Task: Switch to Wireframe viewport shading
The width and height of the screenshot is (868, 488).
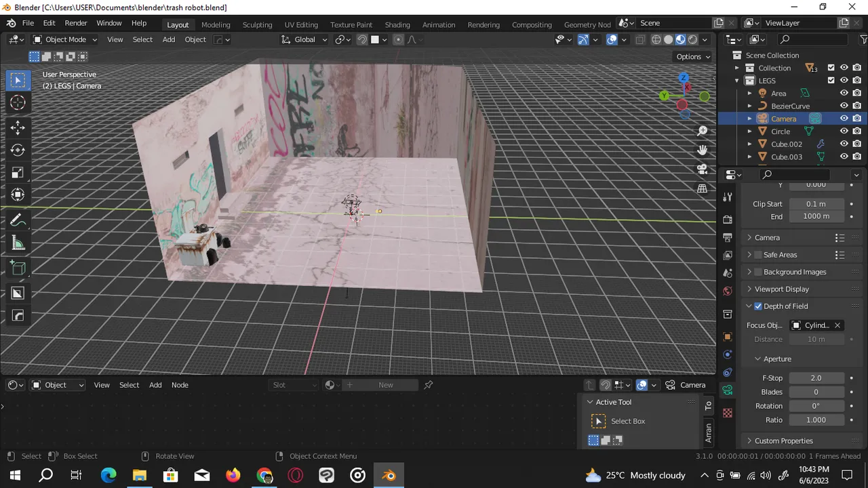Action: coord(656,39)
